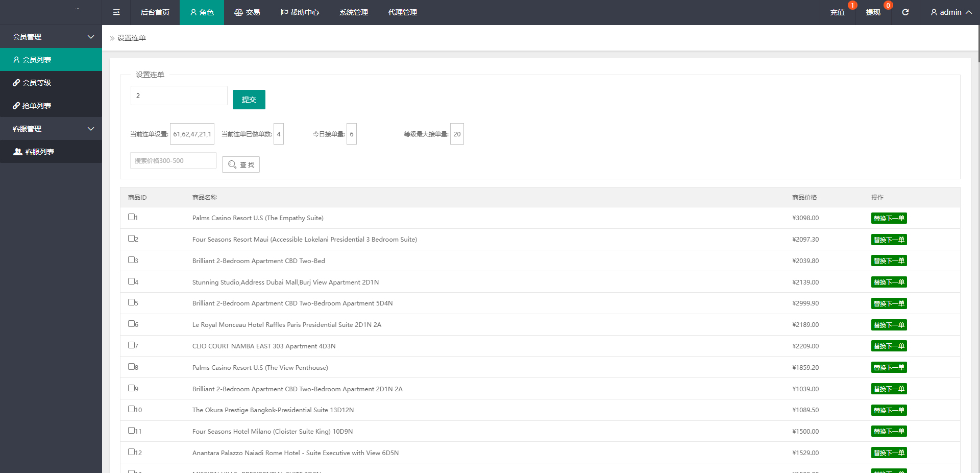Open 交易 trade tab with scales icon
The height and width of the screenshot is (473, 980).
point(248,12)
